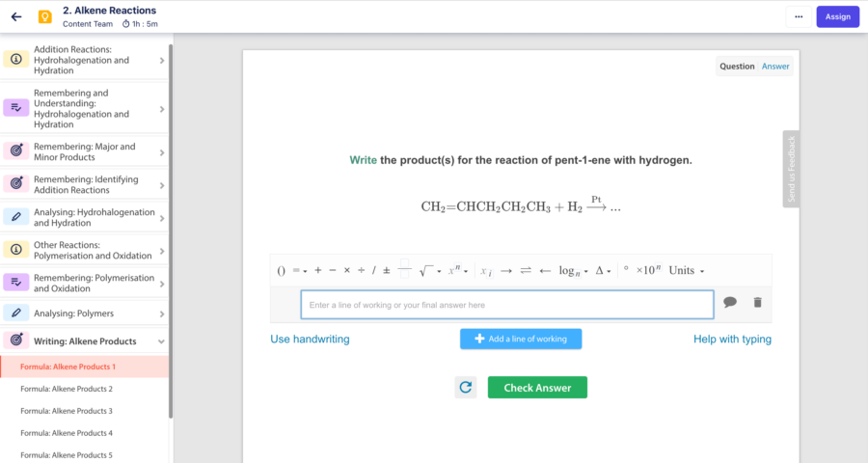
Task: Open the delta symbol dropdown
Action: [603, 270]
